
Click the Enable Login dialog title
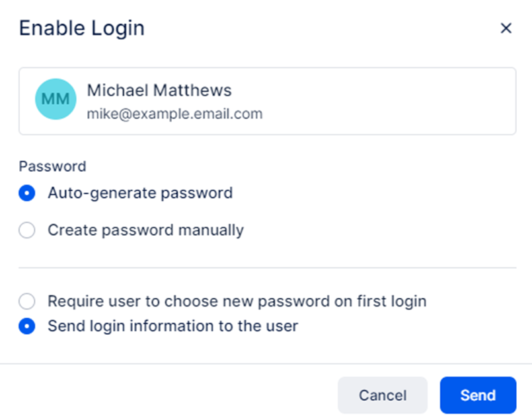point(81,28)
